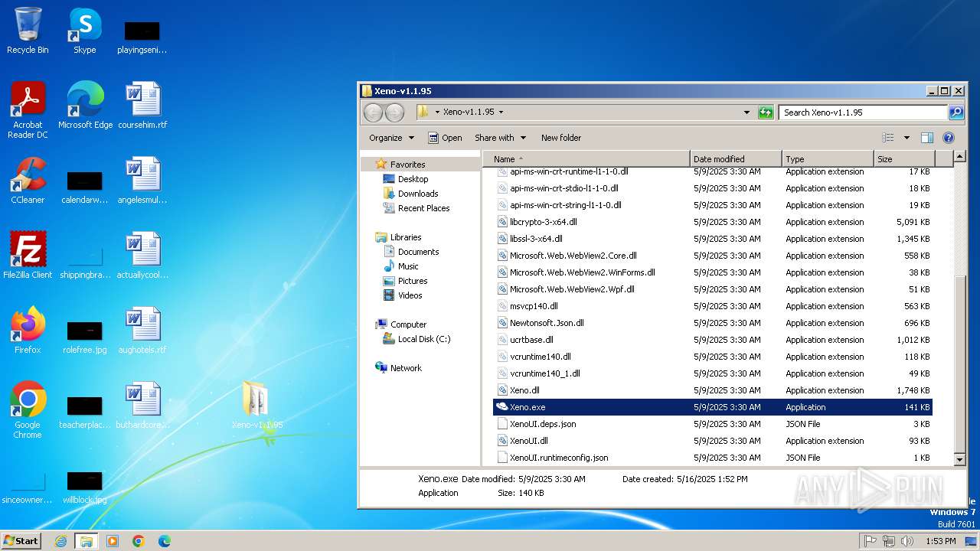This screenshot has height=551, width=980.
Task: Open Local Disk (C:) in navigation pane
Action: 424,339
